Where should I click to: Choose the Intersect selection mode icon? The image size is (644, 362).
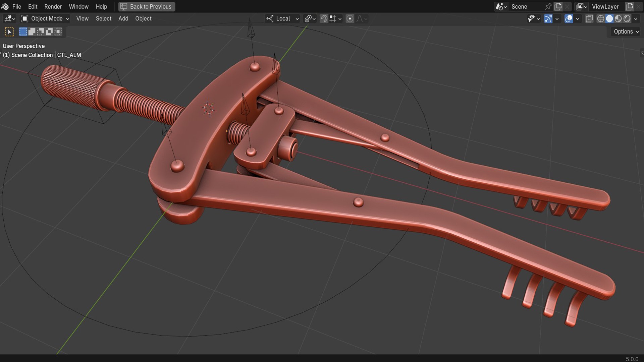[x=58, y=32]
